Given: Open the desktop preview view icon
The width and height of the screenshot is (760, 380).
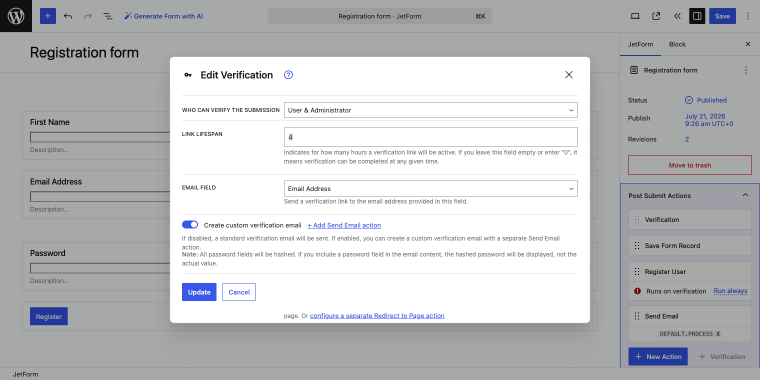Looking at the screenshot, I should pos(635,16).
